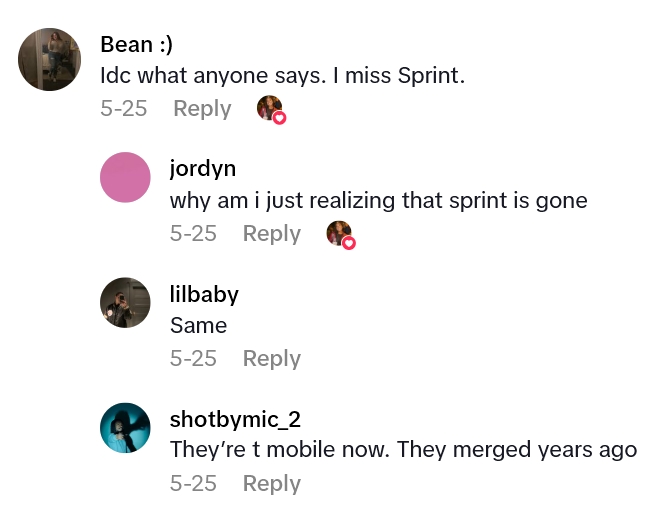Reply to Bean's "I miss Sprint" comment
Image resolution: width=657 pixels, height=517 pixels.
[x=202, y=109]
